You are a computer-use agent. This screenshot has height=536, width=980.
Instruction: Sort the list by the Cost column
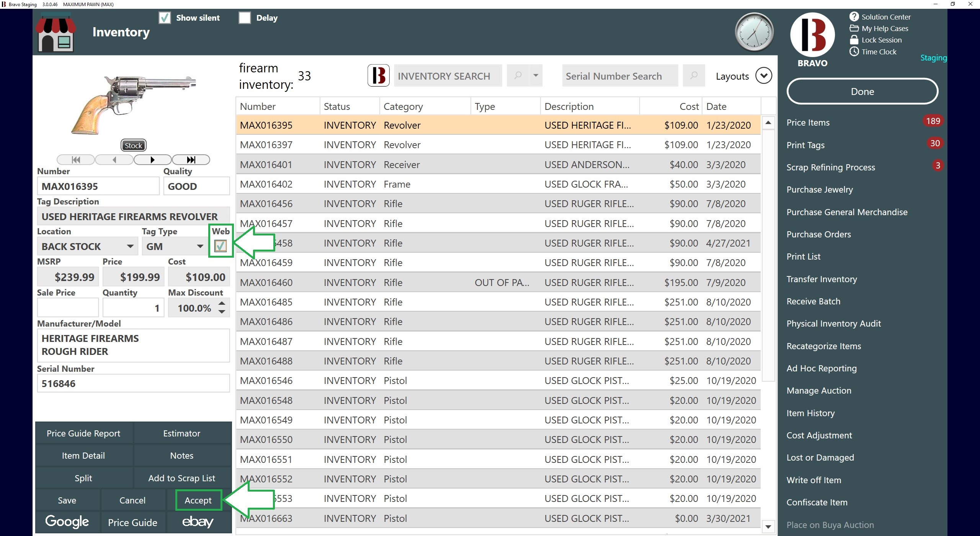coord(670,106)
